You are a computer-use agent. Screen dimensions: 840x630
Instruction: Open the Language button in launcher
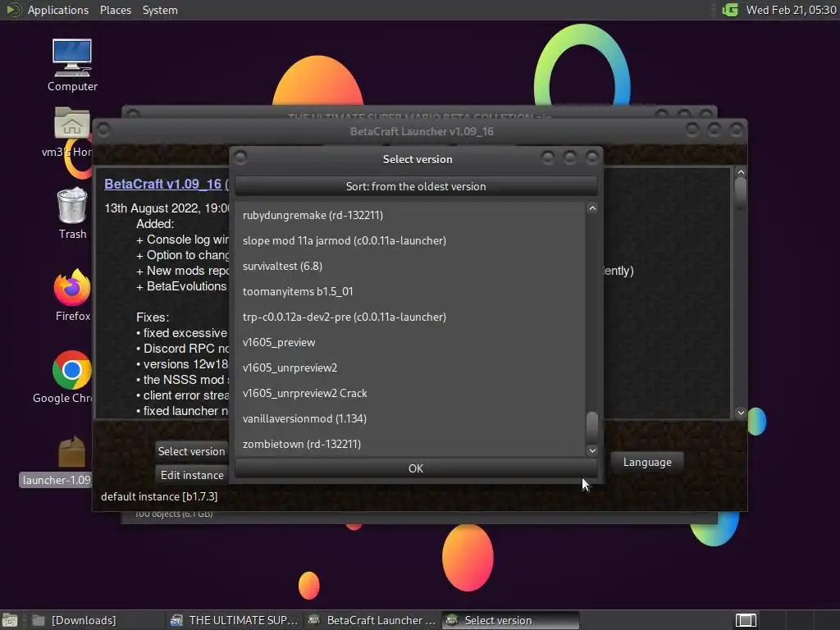pos(647,462)
